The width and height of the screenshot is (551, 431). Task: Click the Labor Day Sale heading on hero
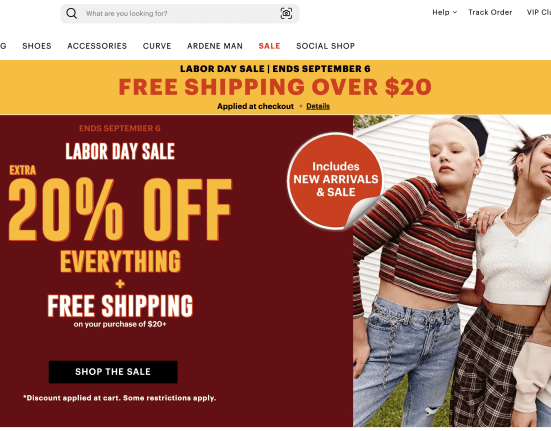click(x=120, y=151)
